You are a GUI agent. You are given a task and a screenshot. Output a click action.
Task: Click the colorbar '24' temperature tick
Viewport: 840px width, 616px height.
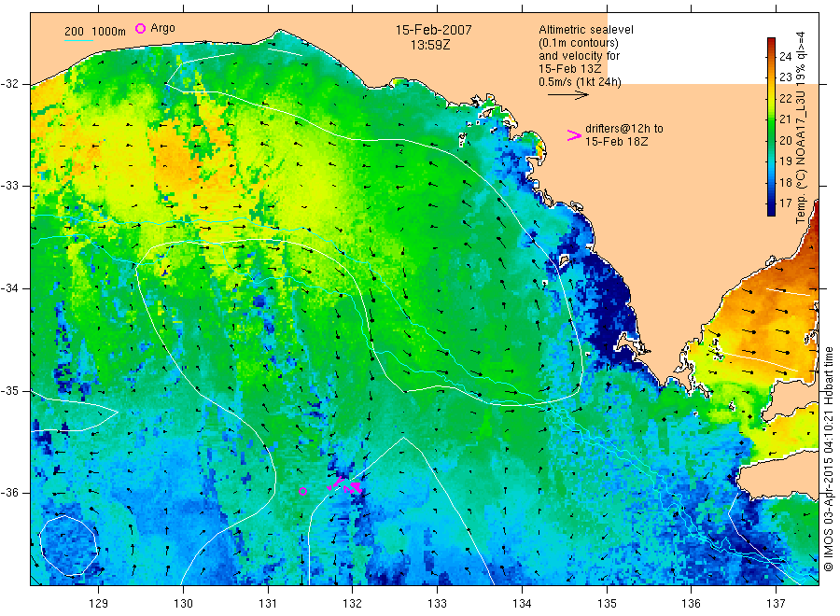(785, 56)
